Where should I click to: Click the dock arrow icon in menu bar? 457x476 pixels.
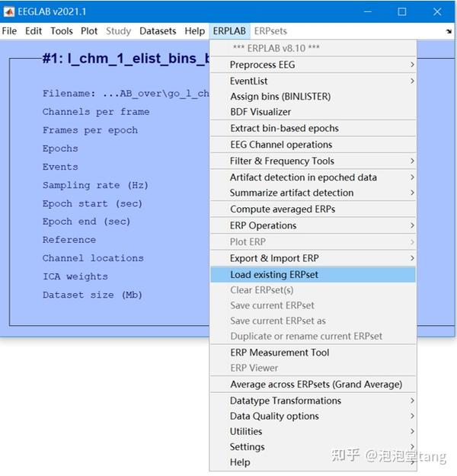(x=449, y=31)
